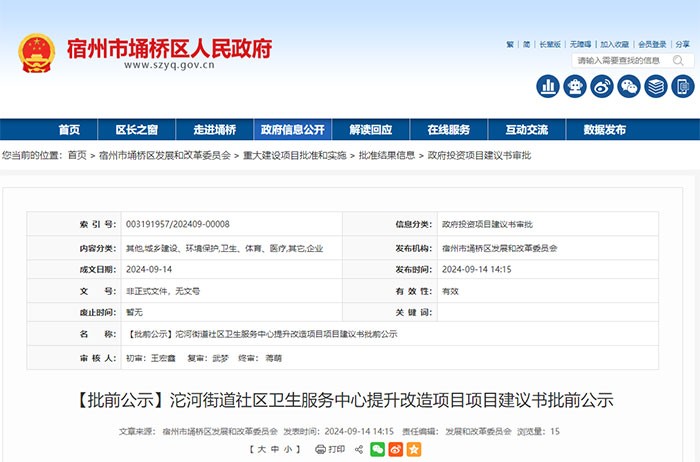Click index number 003191957/202409-00008
The width and height of the screenshot is (700, 462).
(178, 224)
